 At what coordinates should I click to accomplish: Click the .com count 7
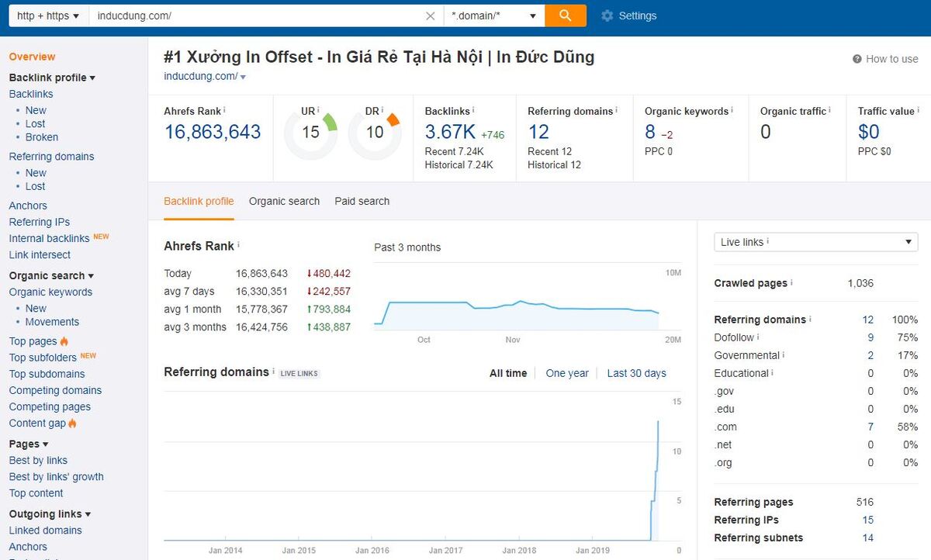pyautogui.click(x=870, y=427)
